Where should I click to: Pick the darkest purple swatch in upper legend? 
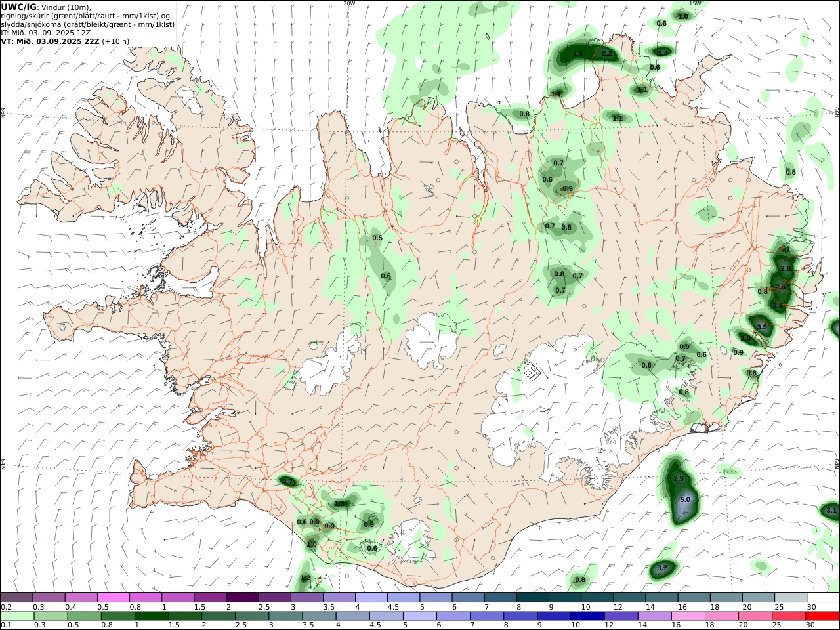pos(241,597)
